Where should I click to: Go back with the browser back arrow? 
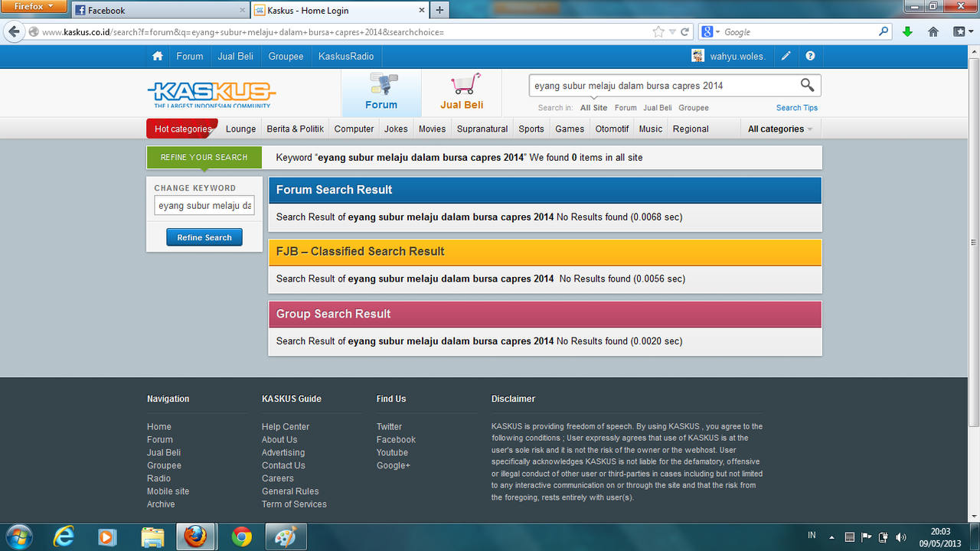click(14, 32)
